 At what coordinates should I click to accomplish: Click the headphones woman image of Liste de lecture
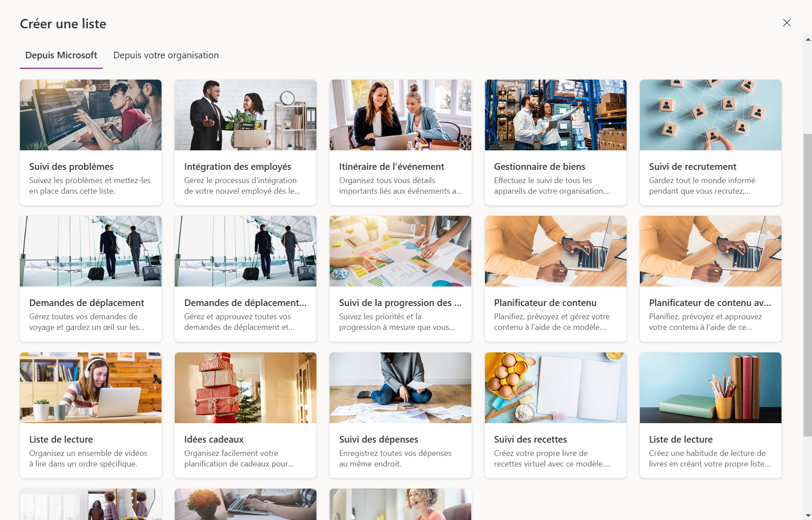[x=91, y=388]
